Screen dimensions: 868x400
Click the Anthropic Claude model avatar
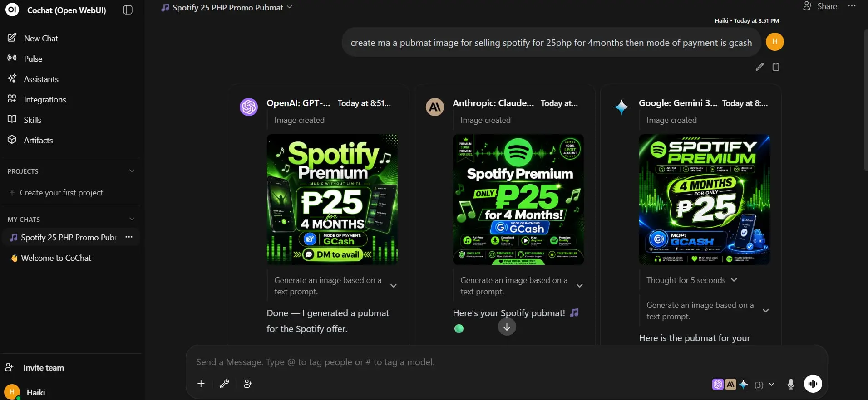[435, 107]
